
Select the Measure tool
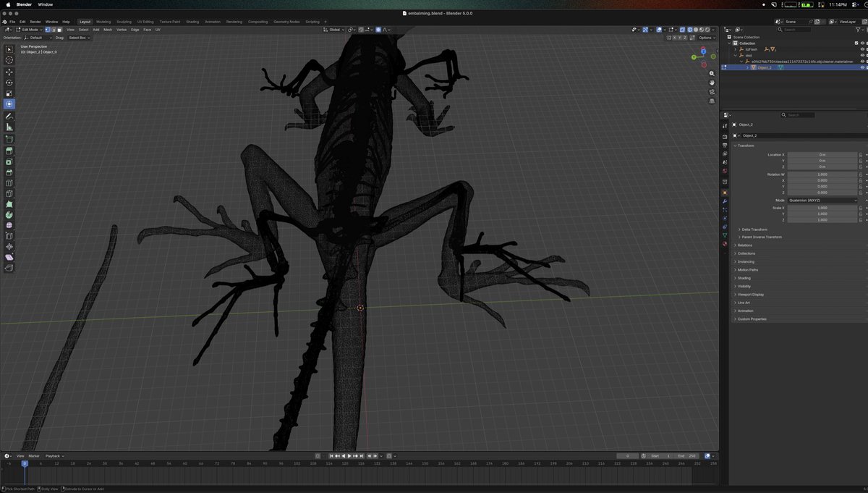tap(9, 127)
